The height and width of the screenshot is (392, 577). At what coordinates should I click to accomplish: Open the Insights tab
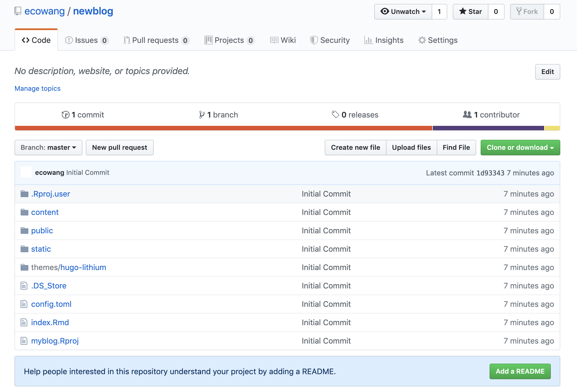coord(384,40)
